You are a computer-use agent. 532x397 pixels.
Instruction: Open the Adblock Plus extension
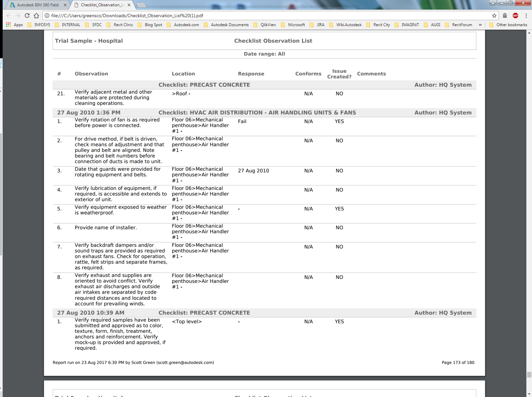516,15
